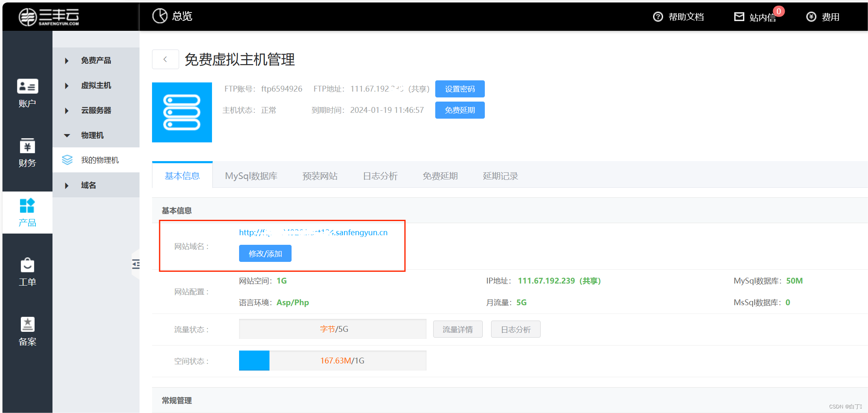Click the Asp/Php language environment value

[293, 303]
